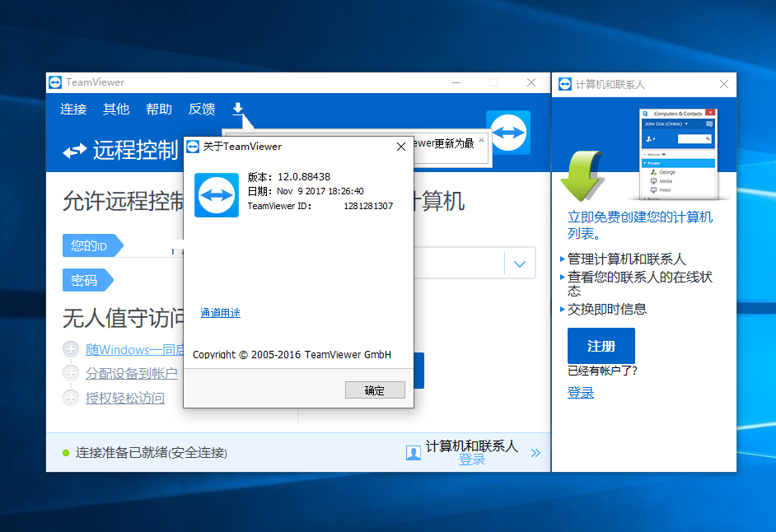Click 确定 in the About dialog
This screenshot has height=532, width=776.
(375, 390)
